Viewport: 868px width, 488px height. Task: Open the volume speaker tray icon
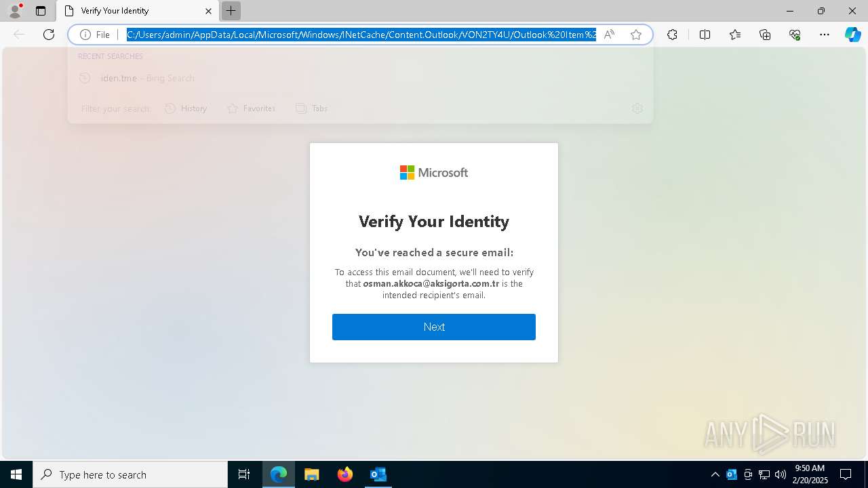781,474
